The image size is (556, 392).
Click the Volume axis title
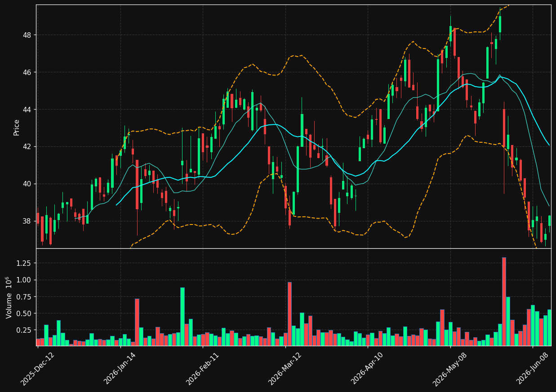click(x=9, y=297)
